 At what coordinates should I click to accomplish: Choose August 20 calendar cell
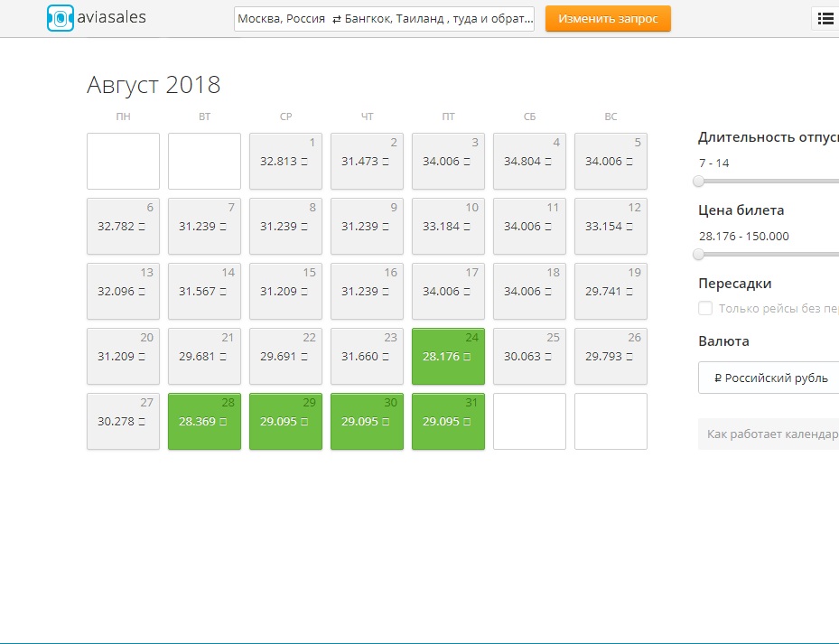coord(123,357)
